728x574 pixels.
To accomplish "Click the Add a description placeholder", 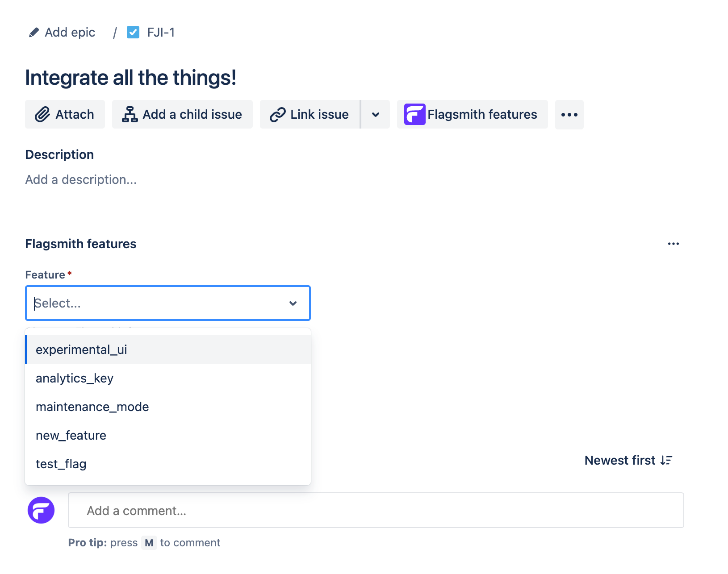I will [81, 179].
